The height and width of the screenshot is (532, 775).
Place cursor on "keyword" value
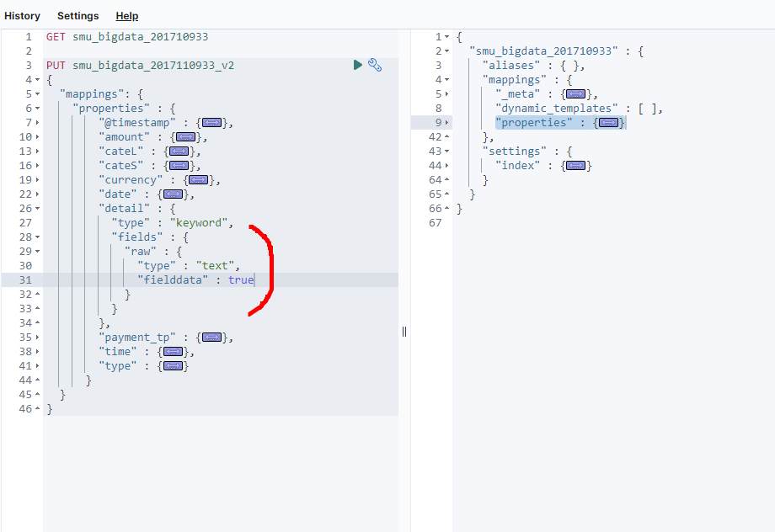click(x=199, y=223)
